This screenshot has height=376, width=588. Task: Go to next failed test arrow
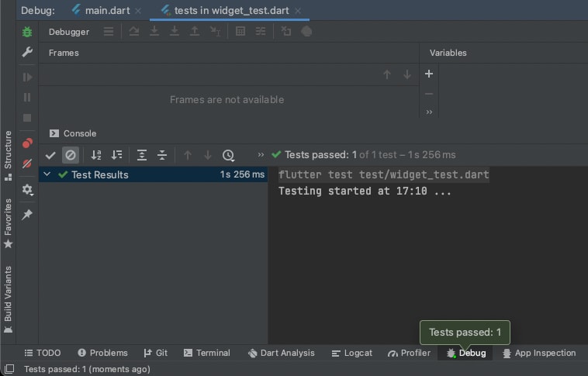[x=208, y=155]
